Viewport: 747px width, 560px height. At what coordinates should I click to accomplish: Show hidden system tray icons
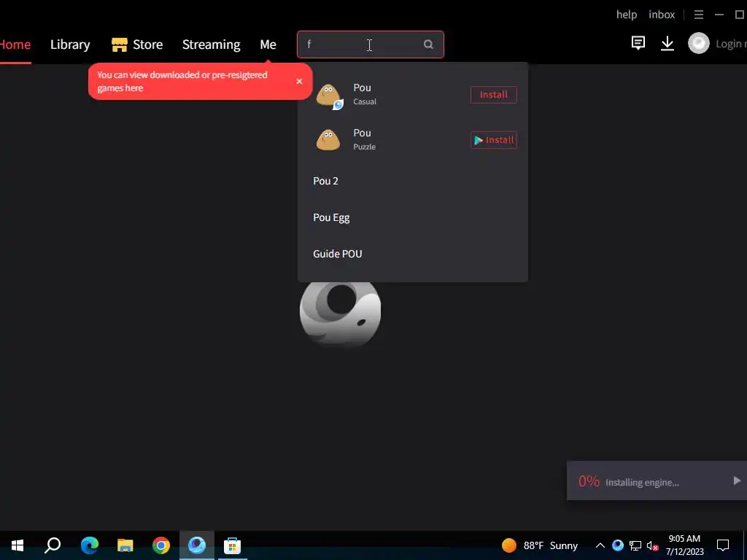click(600, 545)
